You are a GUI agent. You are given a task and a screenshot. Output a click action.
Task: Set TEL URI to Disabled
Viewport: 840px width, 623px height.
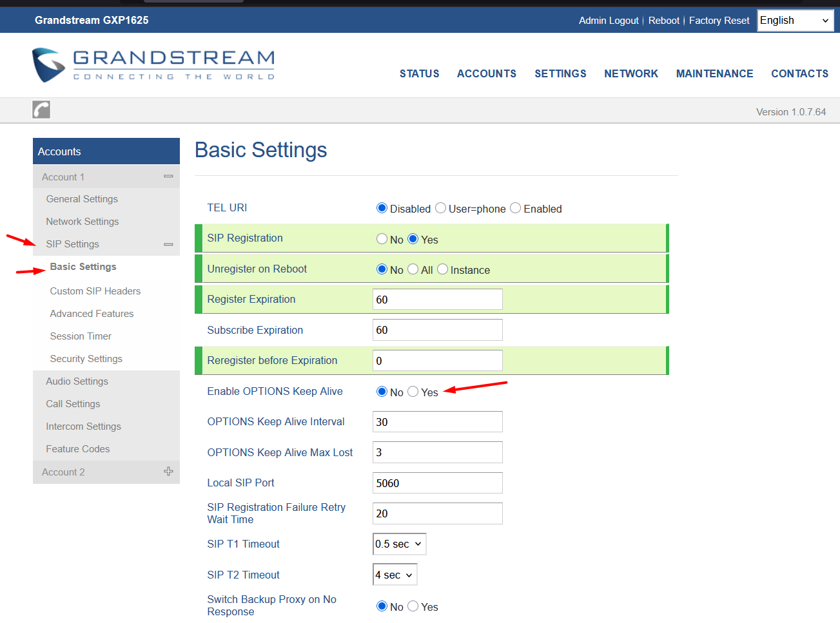click(382, 208)
